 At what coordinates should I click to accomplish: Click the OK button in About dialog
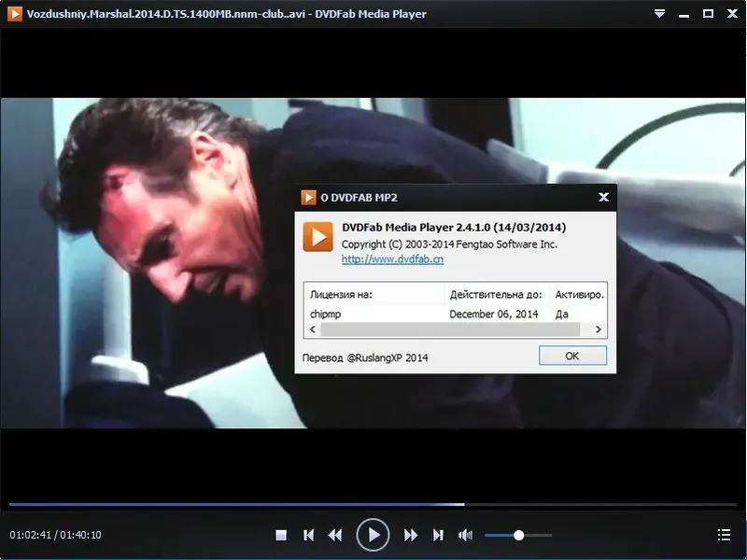point(572,356)
